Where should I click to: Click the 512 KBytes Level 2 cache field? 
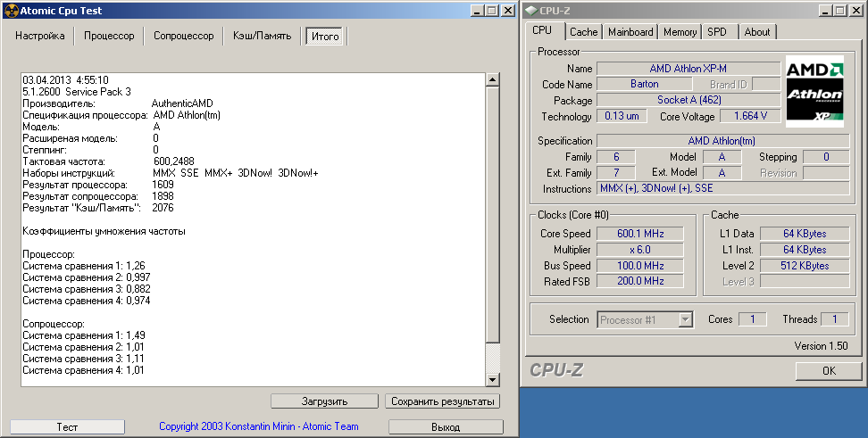pyautogui.click(x=805, y=266)
